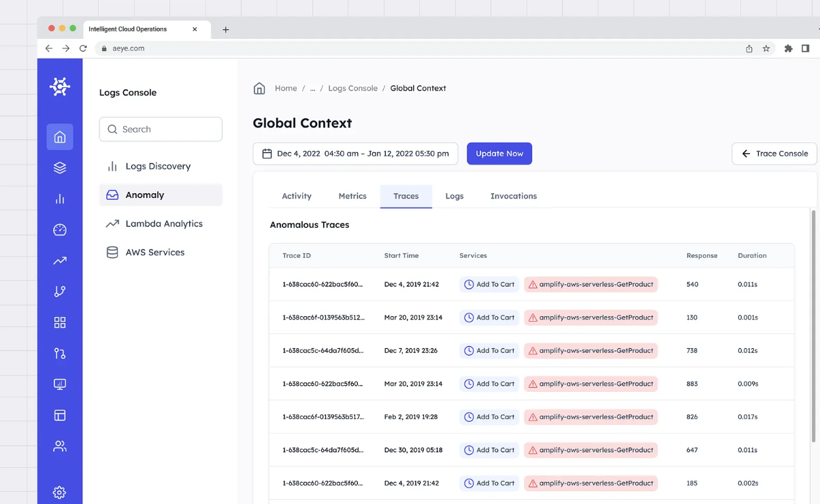This screenshot has width=820, height=504.
Task: Select the bar chart icon in sidebar
Action: tap(60, 199)
